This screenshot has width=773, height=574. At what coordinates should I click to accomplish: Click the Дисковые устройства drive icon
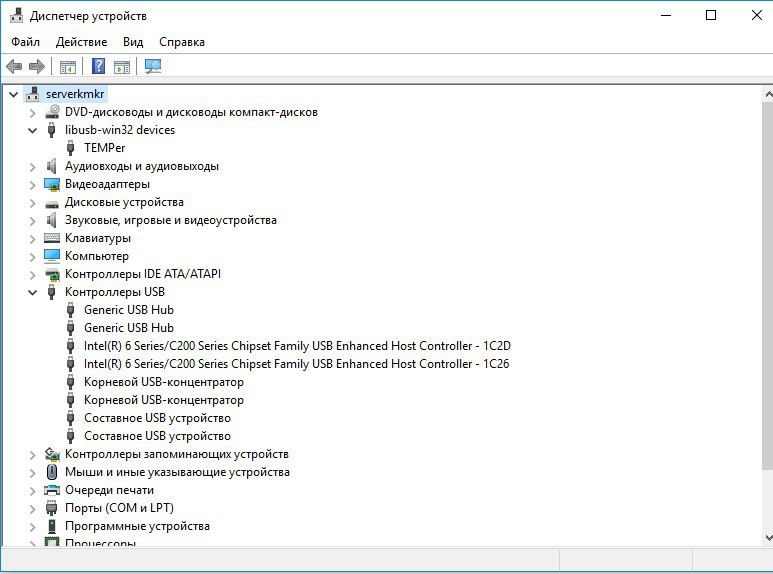click(52, 203)
